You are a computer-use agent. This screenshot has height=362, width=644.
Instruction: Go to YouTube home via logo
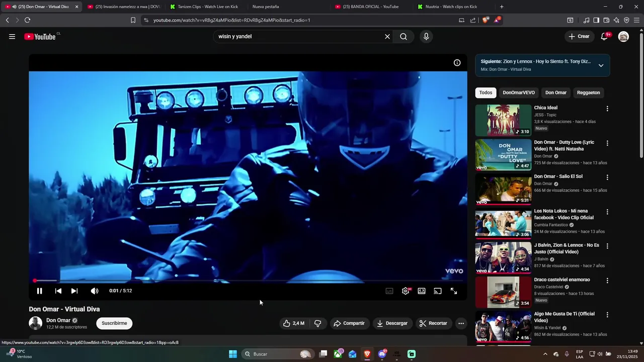pyautogui.click(x=40, y=36)
